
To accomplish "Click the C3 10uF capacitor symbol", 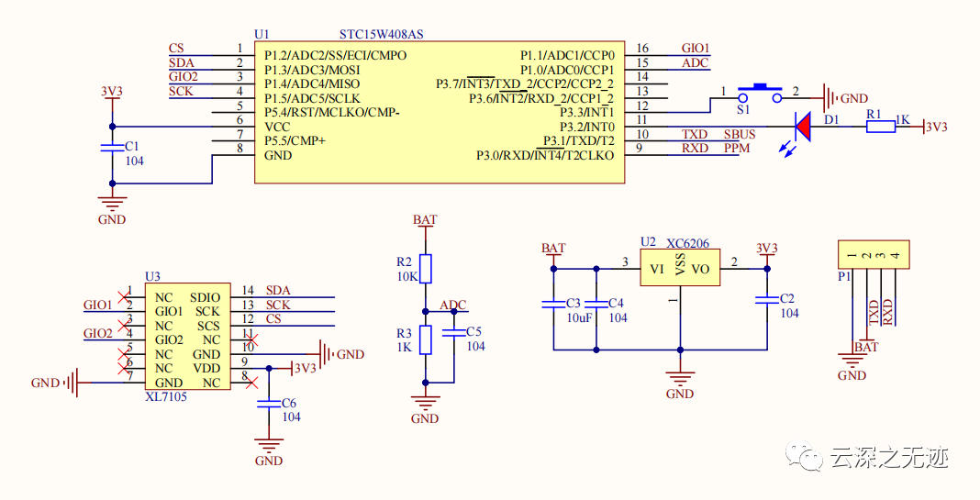I will point(553,305).
